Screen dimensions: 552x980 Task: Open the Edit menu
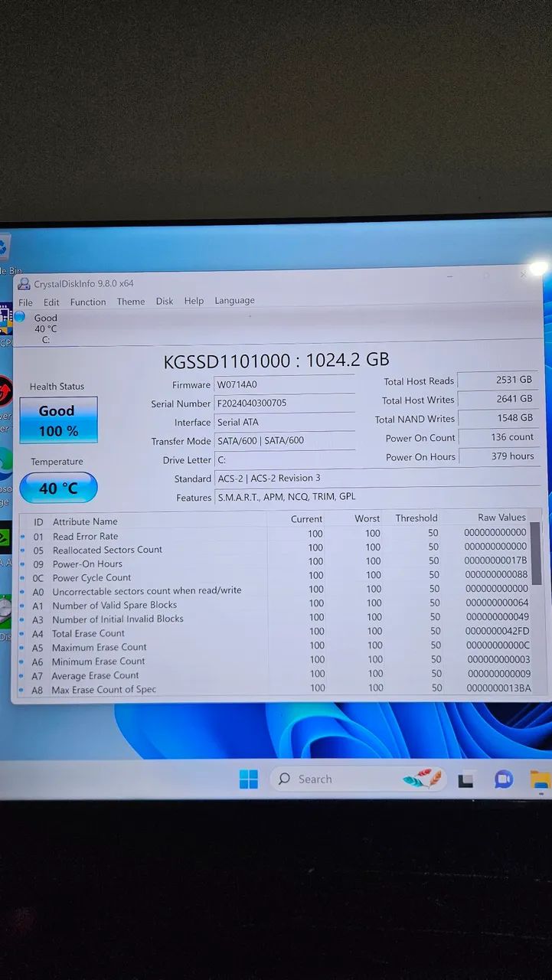click(x=51, y=302)
